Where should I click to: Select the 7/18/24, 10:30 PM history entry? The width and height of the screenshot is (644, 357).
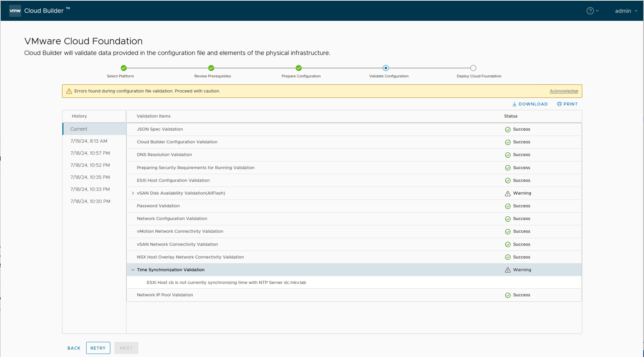click(90, 201)
